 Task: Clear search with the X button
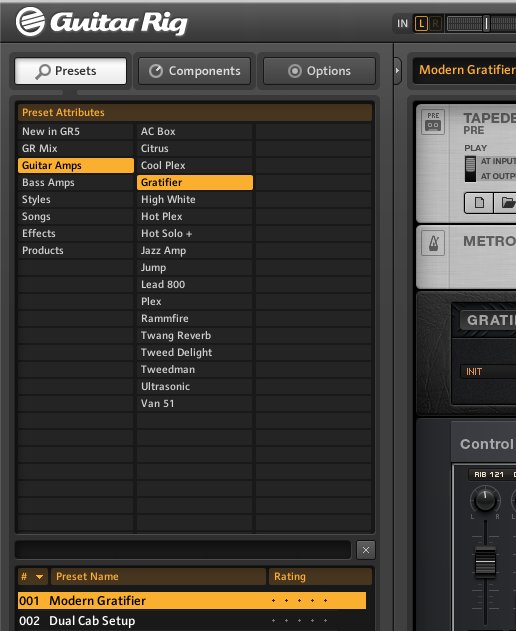point(366,550)
